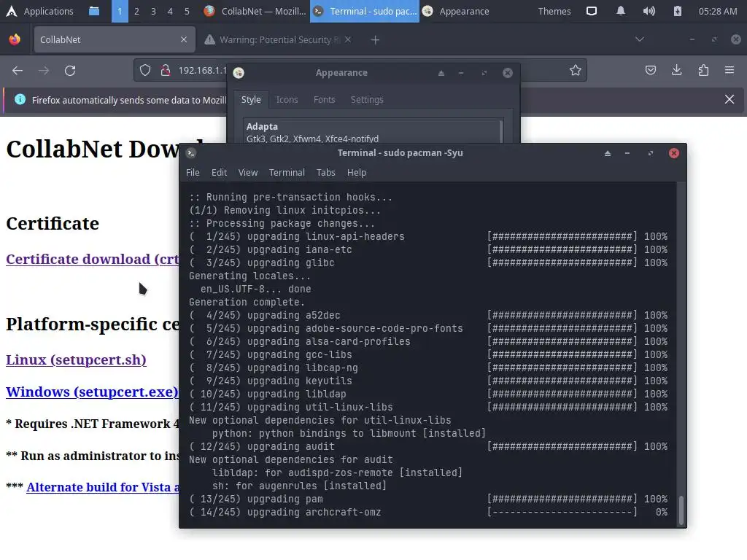Open the Applications menu in the panel
Viewport: 747px width, 560px height.
pyautogui.click(x=39, y=11)
